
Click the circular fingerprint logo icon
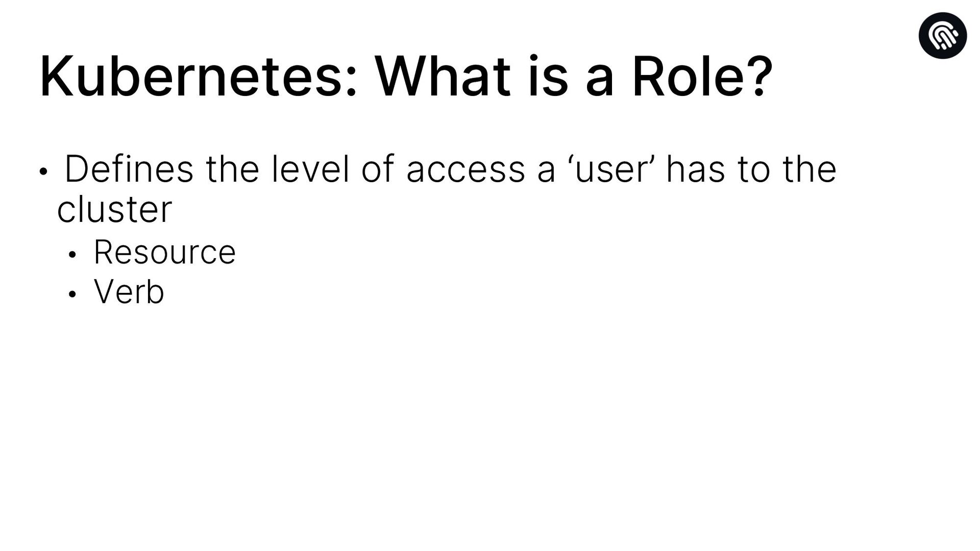click(942, 36)
